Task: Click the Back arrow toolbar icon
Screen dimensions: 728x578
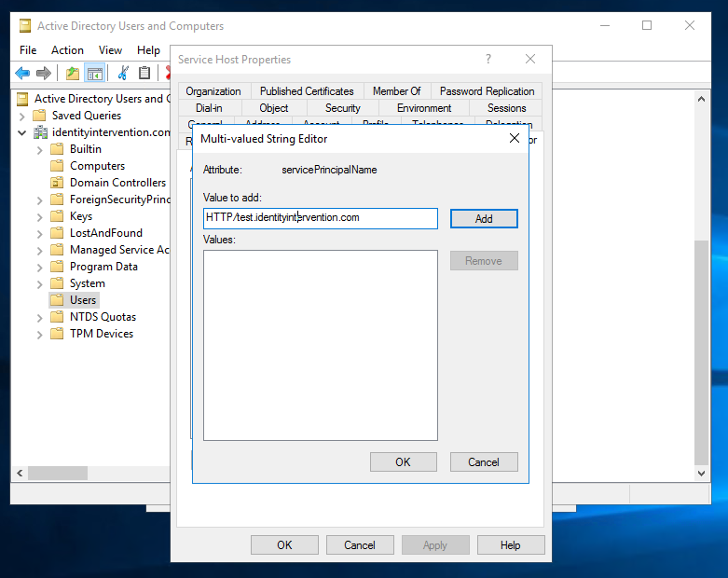Action: pyautogui.click(x=22, y=73)
